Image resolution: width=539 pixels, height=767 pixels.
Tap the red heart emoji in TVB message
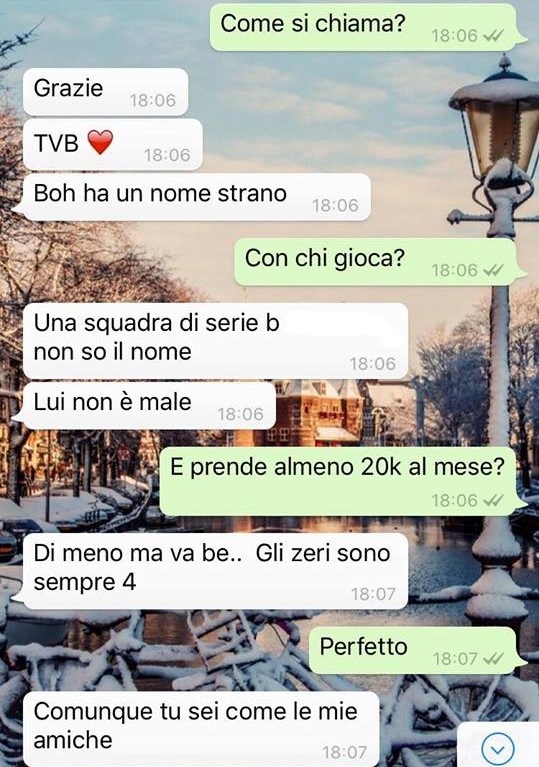tap(100, 142)
